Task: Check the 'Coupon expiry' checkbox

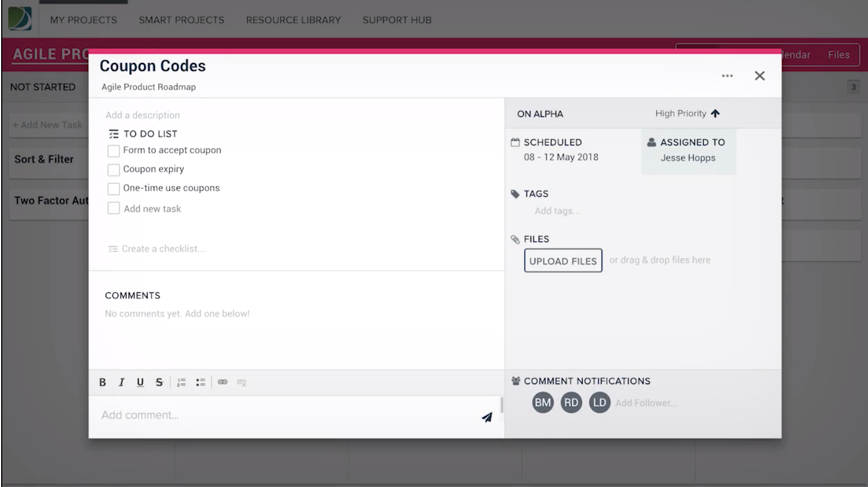Action: click(114, 170)
